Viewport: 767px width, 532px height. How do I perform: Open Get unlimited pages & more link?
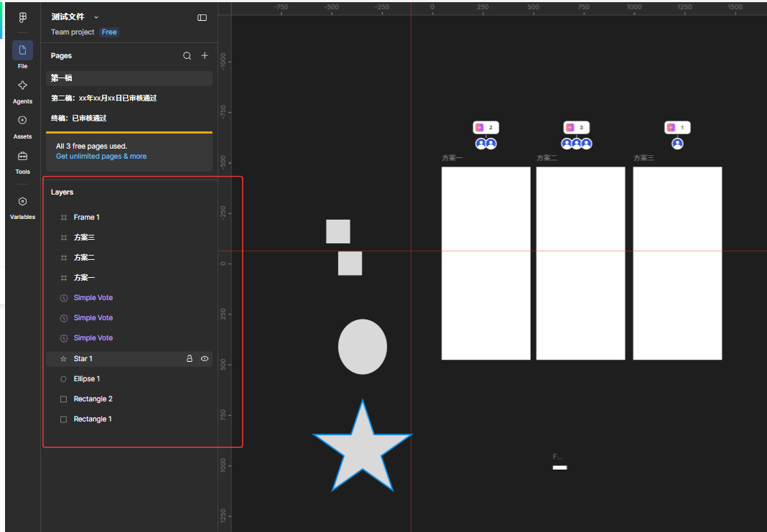[101, 157]
